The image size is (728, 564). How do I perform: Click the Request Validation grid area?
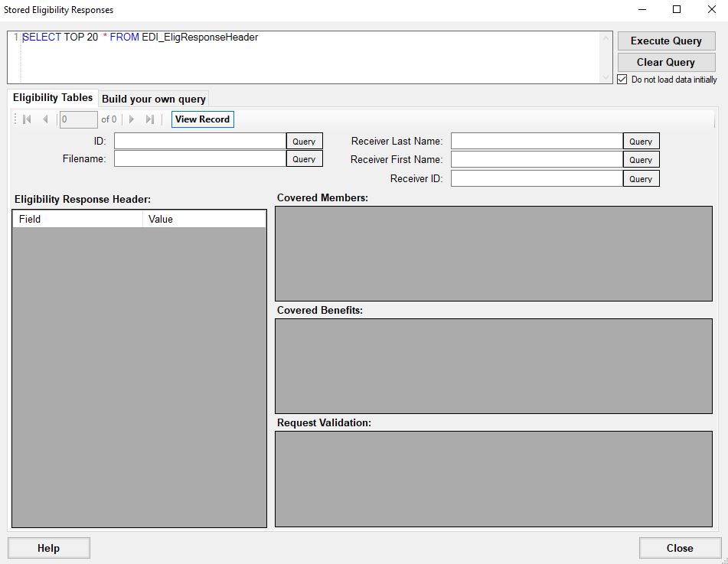[494, 479]
